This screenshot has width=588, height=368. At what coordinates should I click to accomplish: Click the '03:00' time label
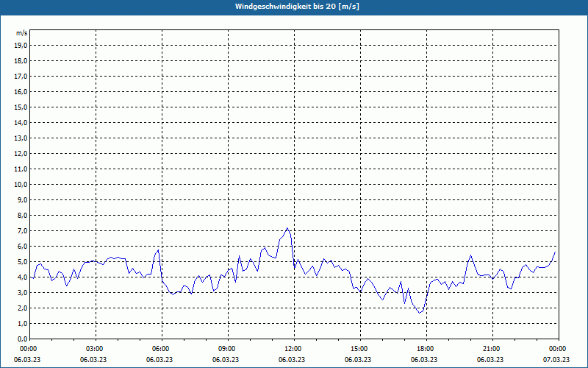pos(94,349)
